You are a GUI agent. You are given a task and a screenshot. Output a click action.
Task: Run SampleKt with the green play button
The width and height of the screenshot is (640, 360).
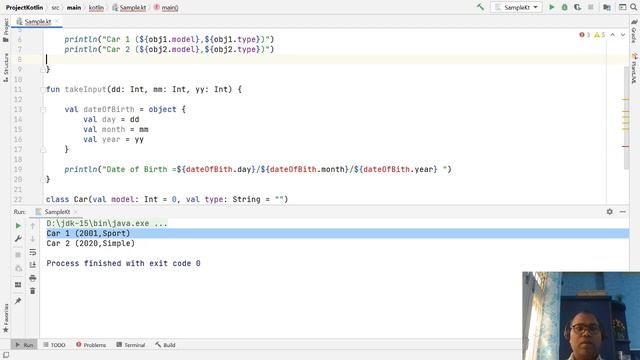[x=551, y=7]
